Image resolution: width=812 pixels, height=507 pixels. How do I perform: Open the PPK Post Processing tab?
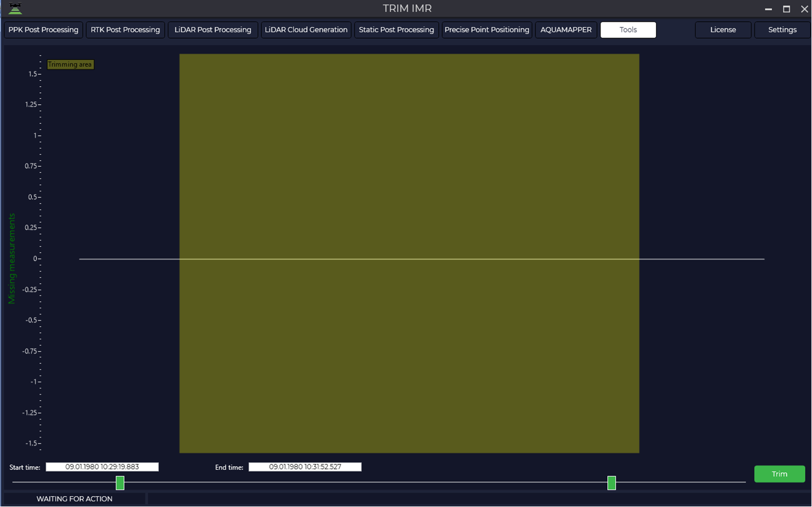[x=44, y=30]
